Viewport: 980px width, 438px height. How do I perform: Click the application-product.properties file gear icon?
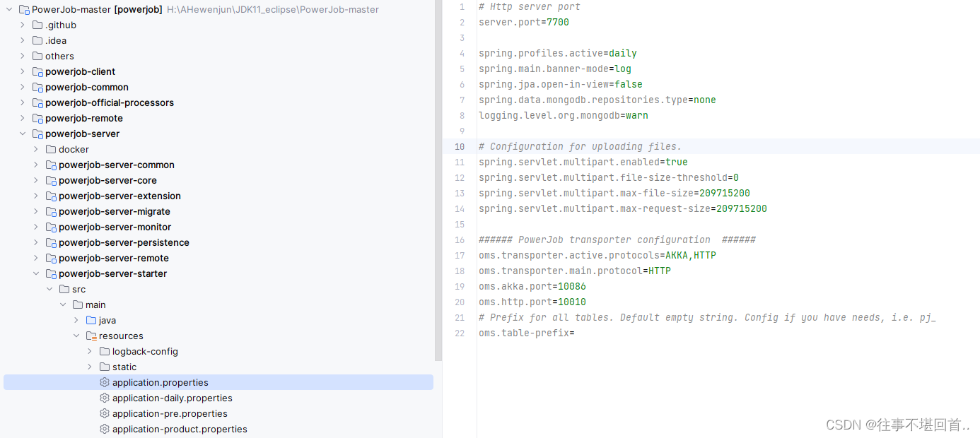[x=105, y=429]
